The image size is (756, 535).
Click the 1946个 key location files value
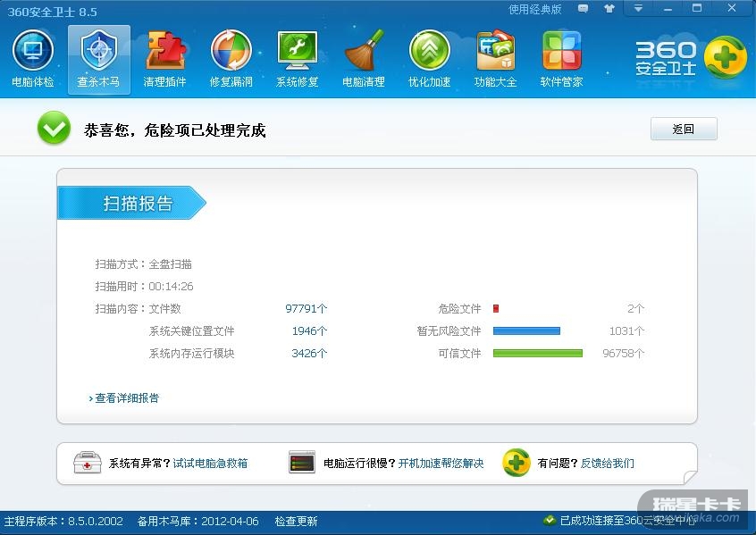309,331
